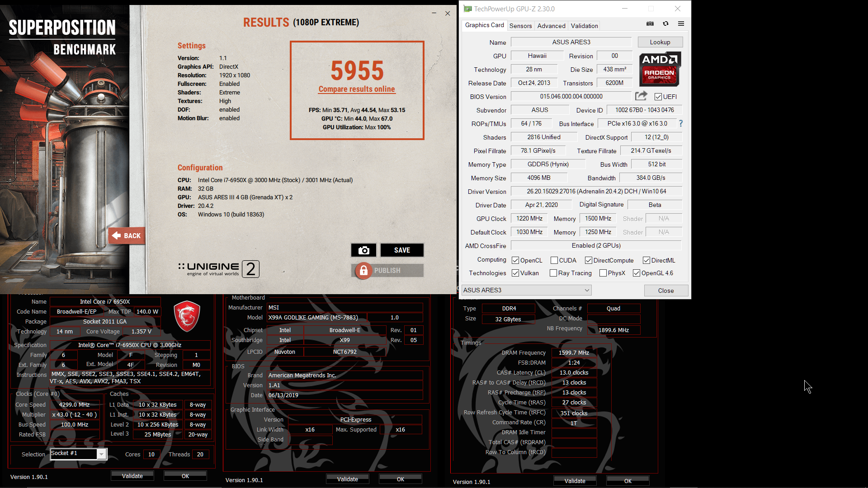
Task: Open the GPU-Z hamburger menu
Action: [x=681, y=23]
